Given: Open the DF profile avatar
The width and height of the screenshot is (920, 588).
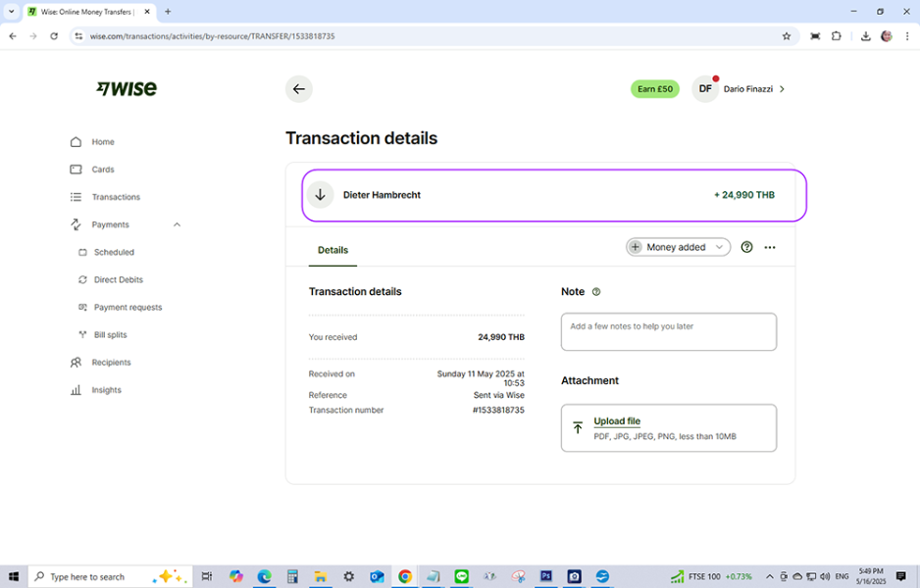Looking at the screenshot, I should 705,89.
